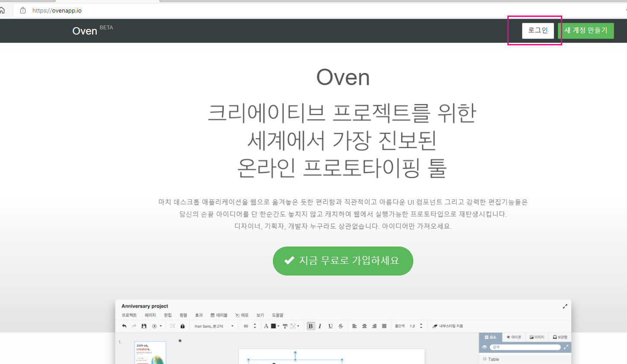Click the 로그인 login button
Viewport: 627px width, 364px height.
coord(538,31)
